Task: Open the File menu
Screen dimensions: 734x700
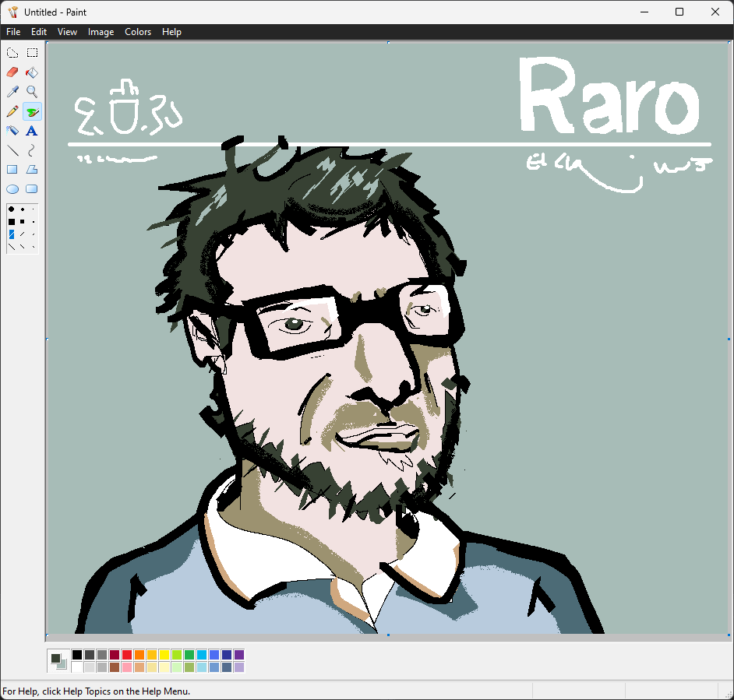Action: (13, 32)
